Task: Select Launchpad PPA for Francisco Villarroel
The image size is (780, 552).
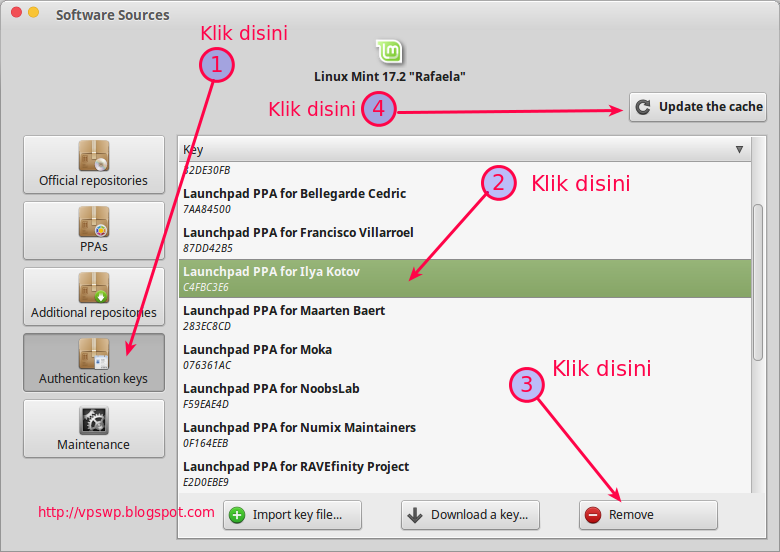Action: tap(465, 240)
